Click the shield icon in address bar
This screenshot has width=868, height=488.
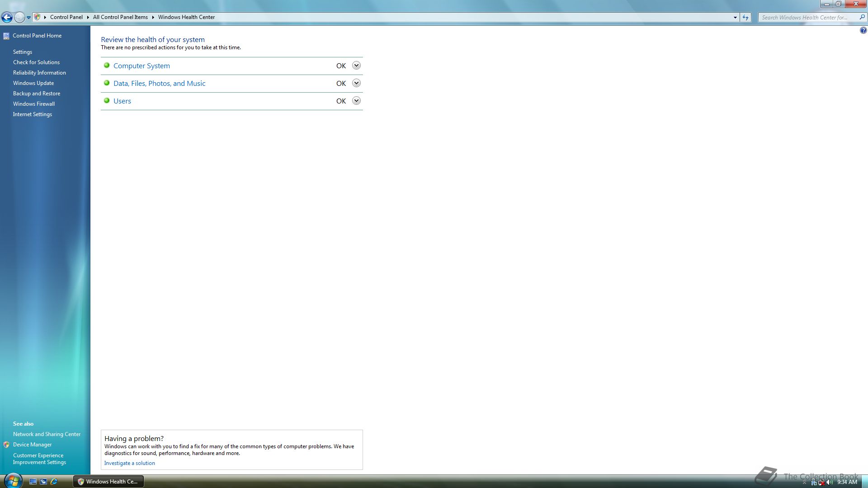coord(38,17)
